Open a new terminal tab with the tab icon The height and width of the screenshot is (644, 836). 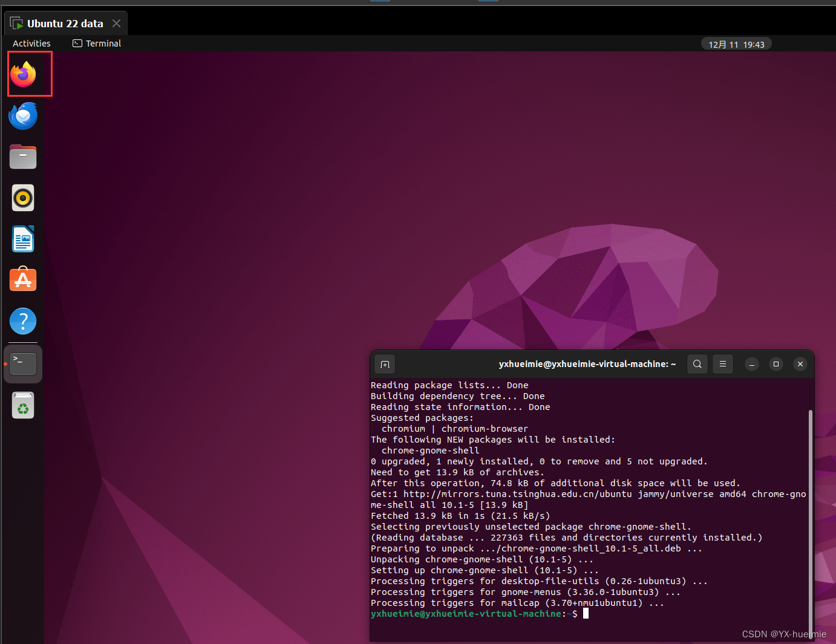click(385, 363)
